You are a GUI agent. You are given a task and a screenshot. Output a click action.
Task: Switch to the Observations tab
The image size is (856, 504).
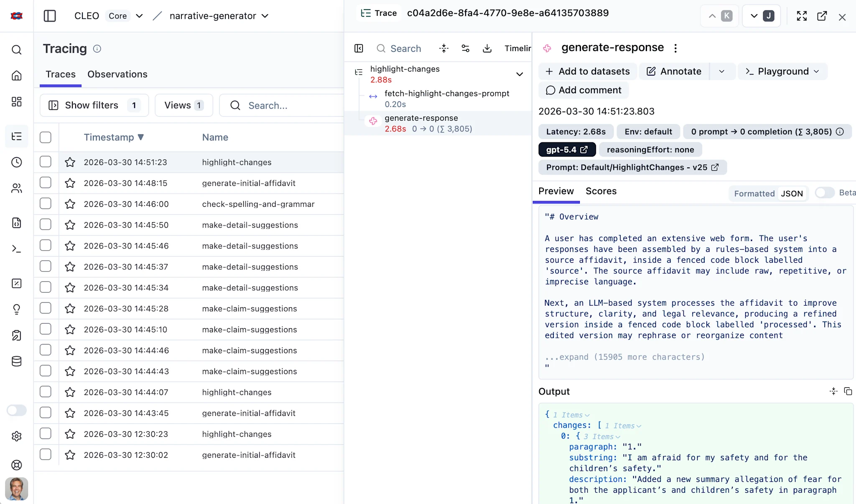coord(117,74)
